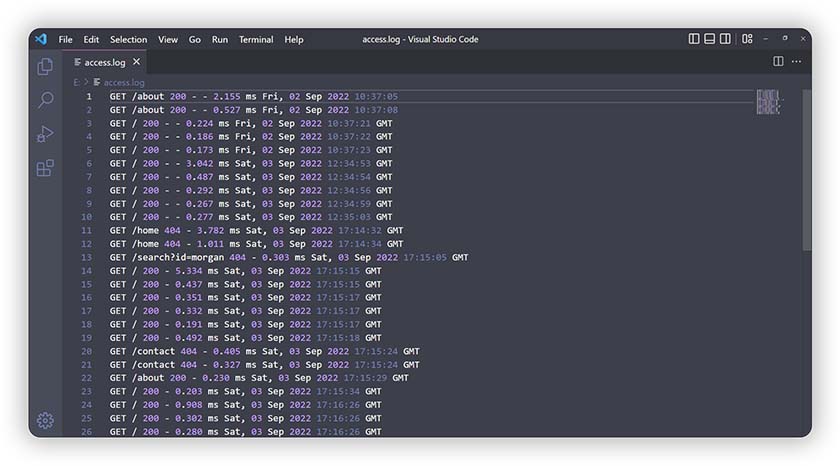Toggle the secondary side bar visibility
The width and height of the screenshot is (840, 466).
726,39
